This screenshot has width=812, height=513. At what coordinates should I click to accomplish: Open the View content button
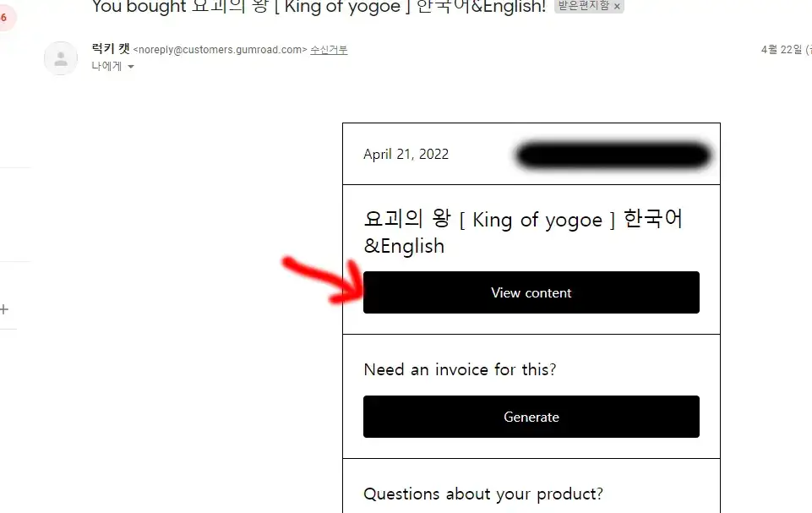pos(531,292)
